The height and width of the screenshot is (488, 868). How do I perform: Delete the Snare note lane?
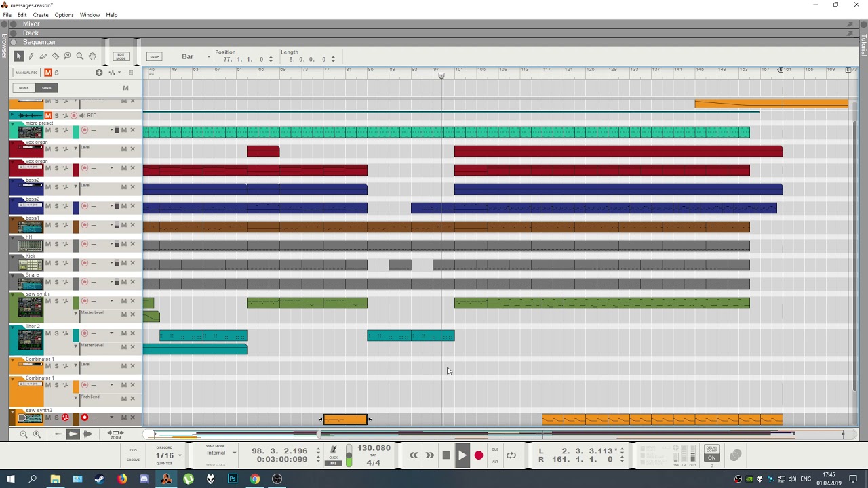(x=133, y=282)
